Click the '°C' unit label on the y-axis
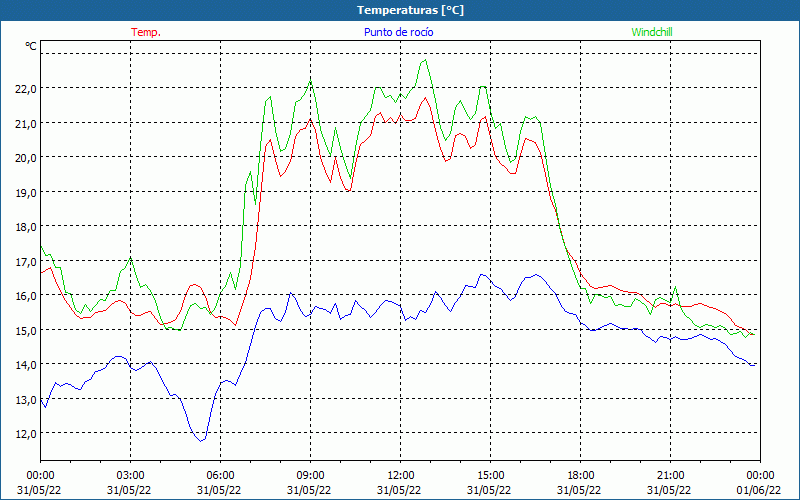 point(31,46)
